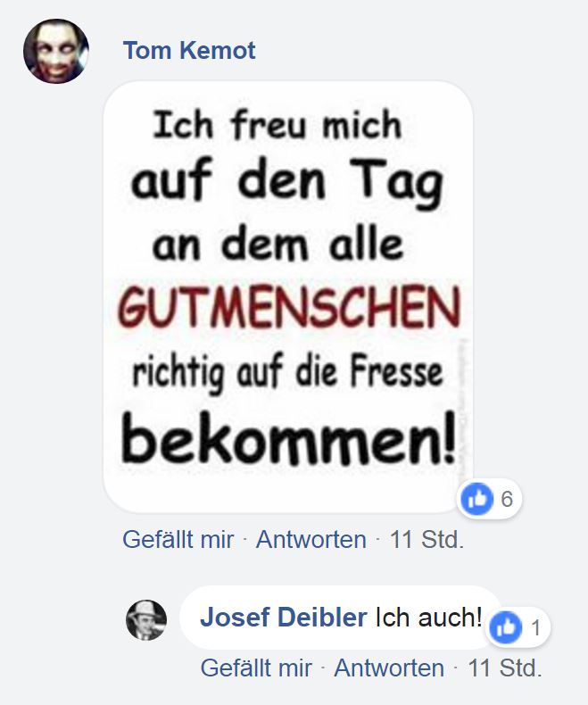588x705 pixels.
Task: Like Tom Kemot's comment with Gefällt mir
Action: tap(178, 539)
